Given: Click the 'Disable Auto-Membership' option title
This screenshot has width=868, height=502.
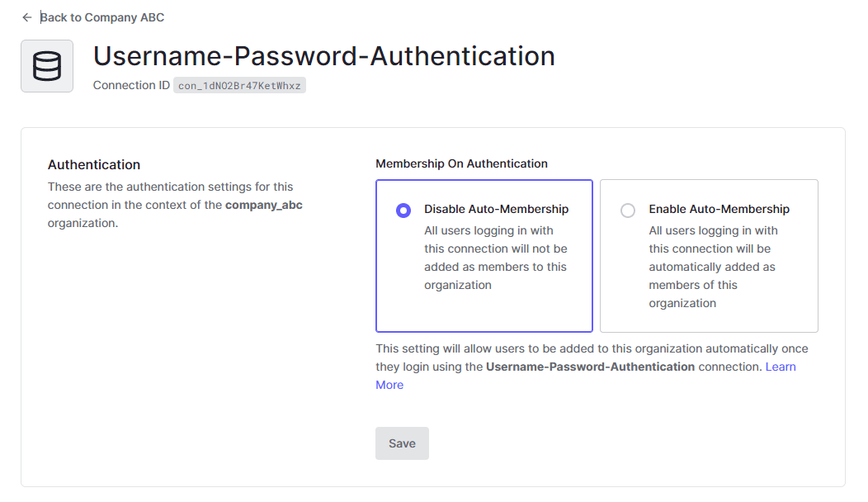Looking at the screenshot, I should pos(496,210).
